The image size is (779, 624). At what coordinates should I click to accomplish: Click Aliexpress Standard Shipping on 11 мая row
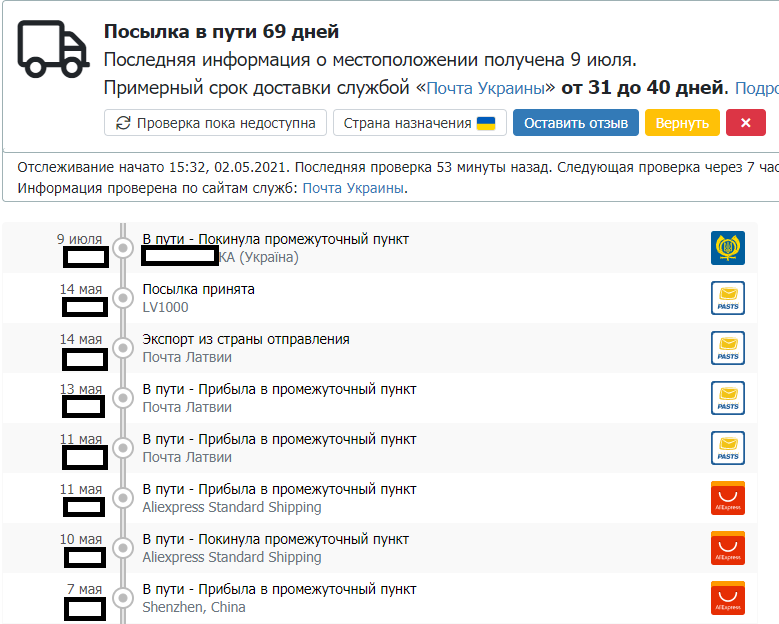click(232, 507)
